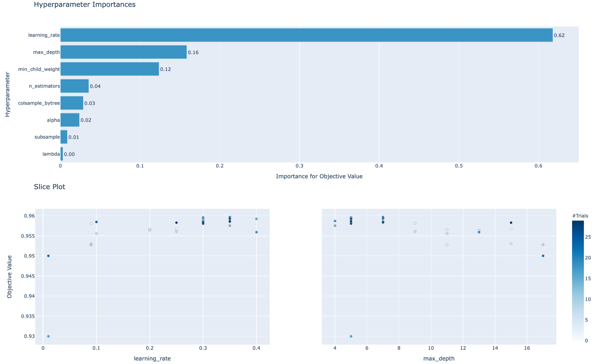
Task: Click the Importance for Objective Value axis label
Action: pyautogui.click(x=319, y=176)
